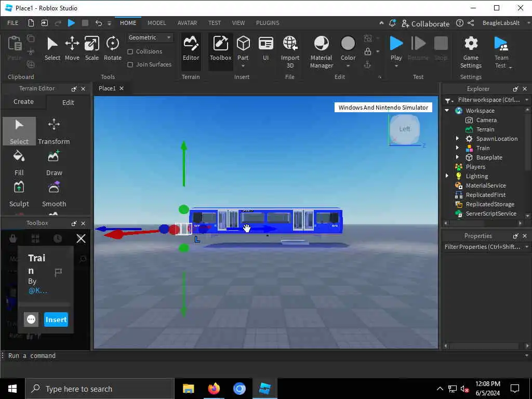This screenshot has width=532, height=399.
Task: Click the Collaborate button
Action: 425,23
